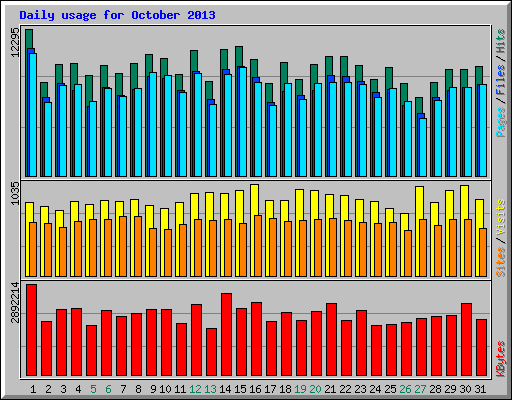The height and width of the screenshot is (400, 512).
Task: Click day 2 on the x-axis
Action: point(48,389)
